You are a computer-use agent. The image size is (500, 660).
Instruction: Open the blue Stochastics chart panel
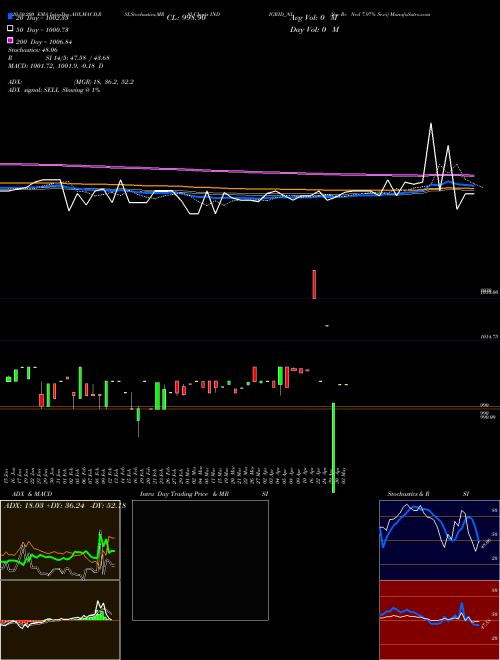(x=439, y=540)
